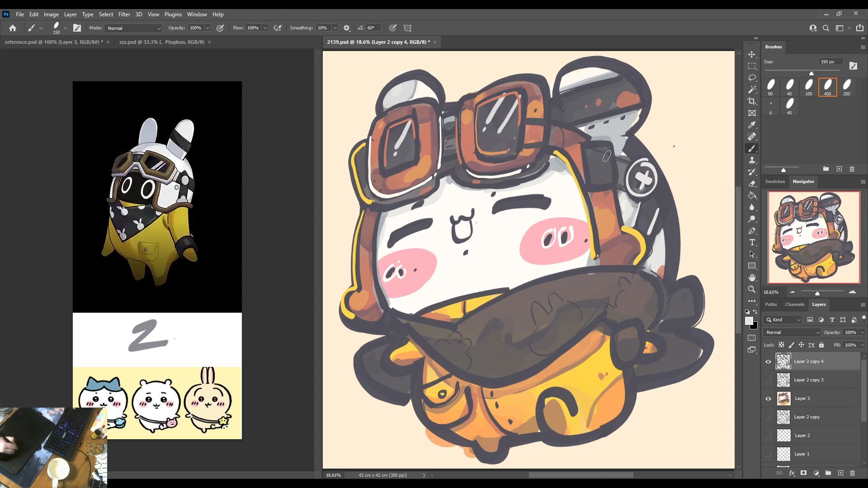868x488 pixels.
Task: Enable airbrush build-up effects
Action: coord(278,28)
